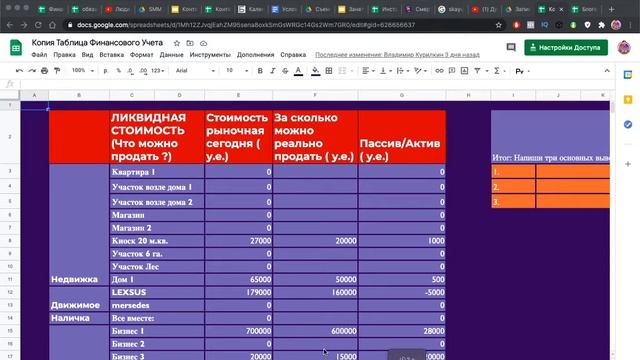This screenshot has height=360, width=640.
Task: Open the Правка menu
Action: (x=64, y=54)
